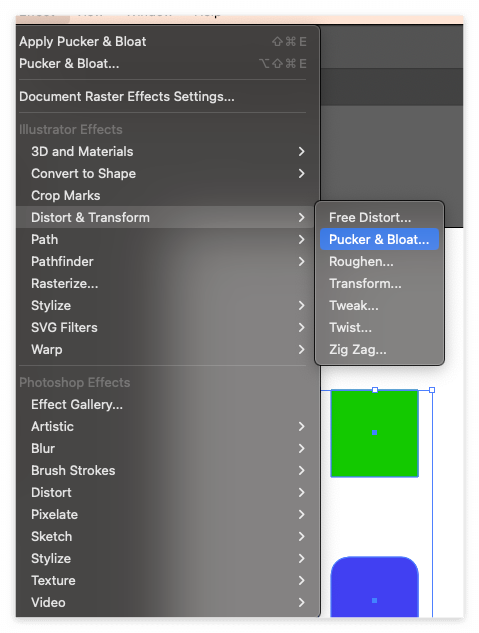Click the top-right selection bounding handle
This screenshot has width=479, height=633.
(432, 390)
